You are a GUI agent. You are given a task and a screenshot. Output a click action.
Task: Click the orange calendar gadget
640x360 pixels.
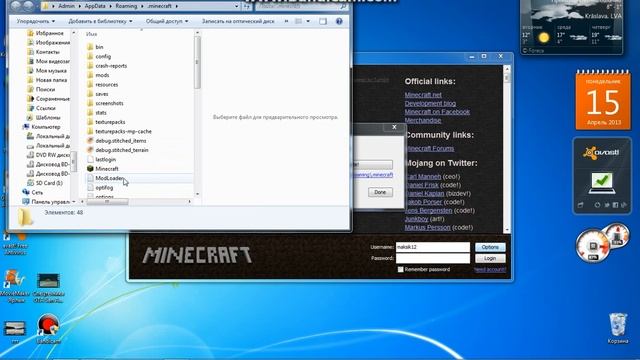(603, 100)
